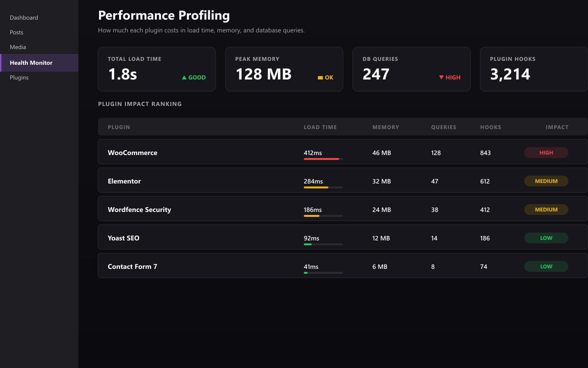Select the Contact Form 7 table row

coord(294,266)
